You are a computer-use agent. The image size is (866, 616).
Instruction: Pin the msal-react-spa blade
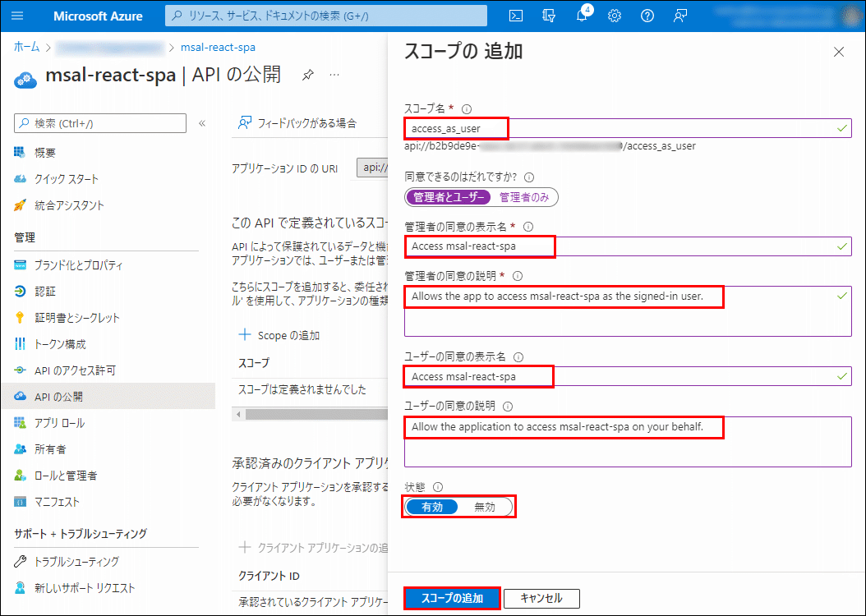point(308,75)
